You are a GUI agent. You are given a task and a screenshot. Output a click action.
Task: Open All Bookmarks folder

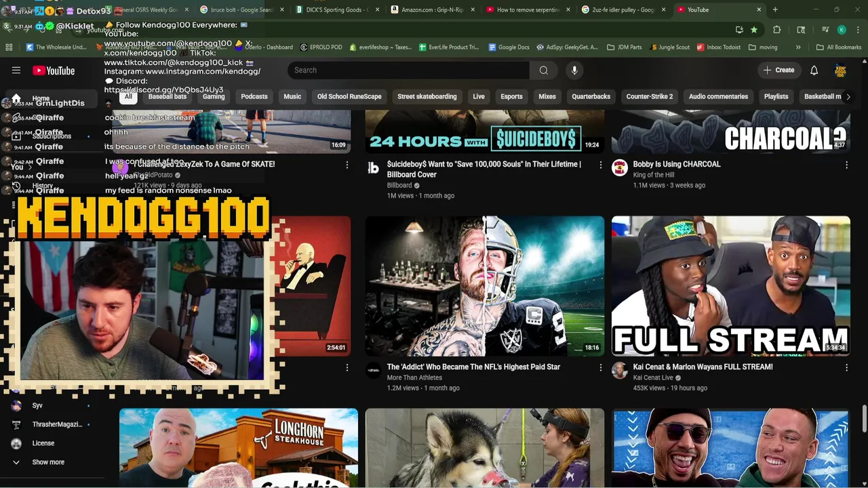pos(839,47)
